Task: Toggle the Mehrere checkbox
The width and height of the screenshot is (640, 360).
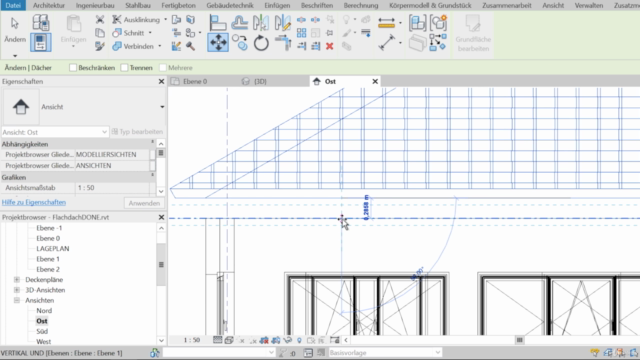Action: point(163,68)
